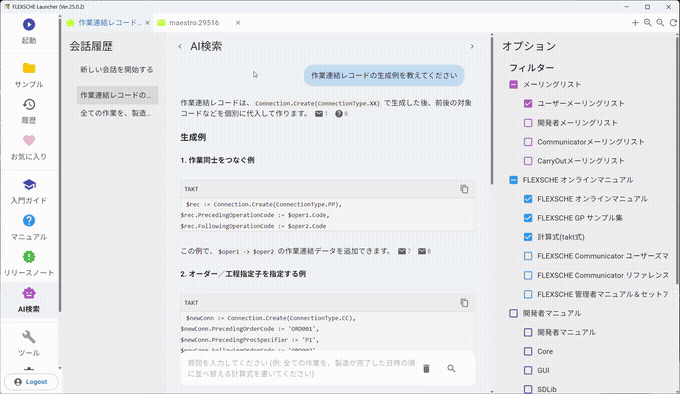Check the 開発者マニュアル group checkbox
The height and width of the screenshot is (394, 680).
click(x=513, y=313)
